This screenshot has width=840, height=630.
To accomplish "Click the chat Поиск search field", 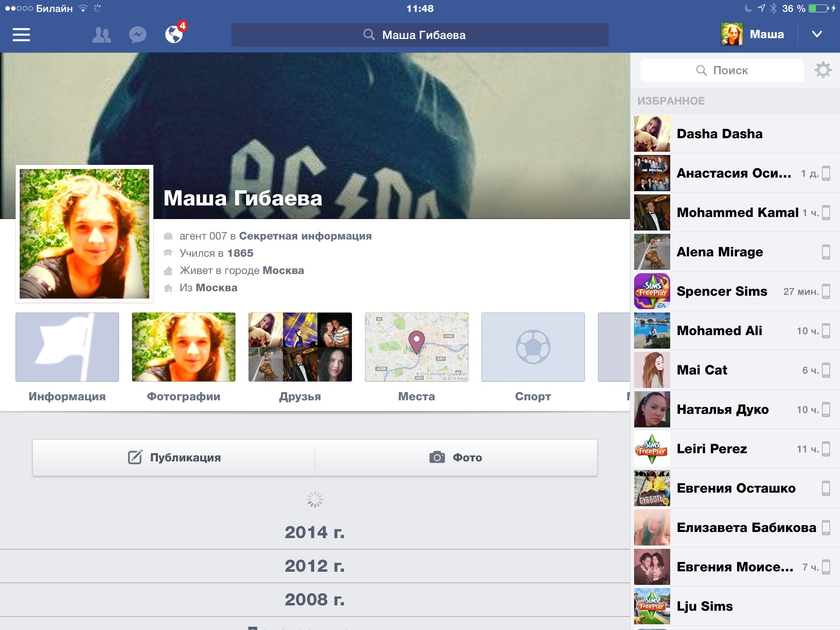I will [x=722, y=71].
